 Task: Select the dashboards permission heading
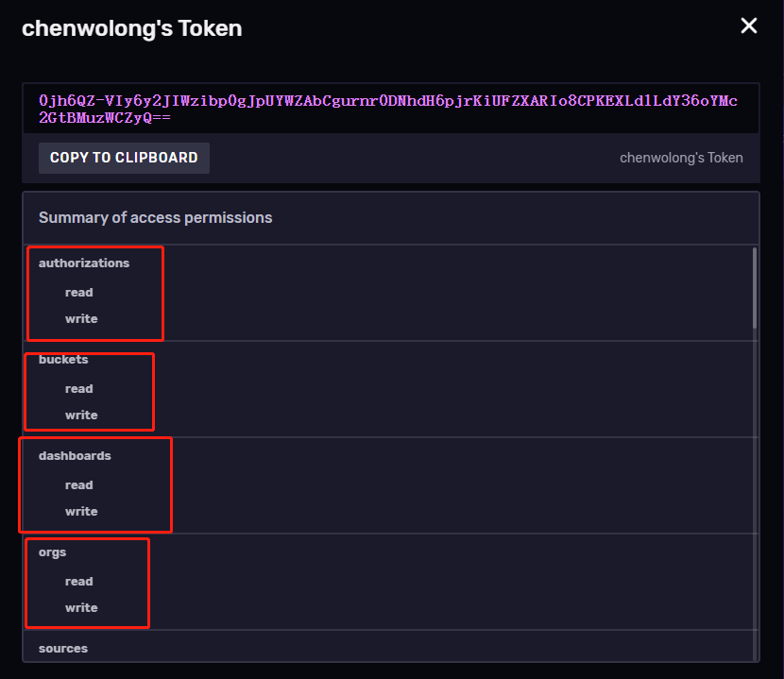click(75, 456)
